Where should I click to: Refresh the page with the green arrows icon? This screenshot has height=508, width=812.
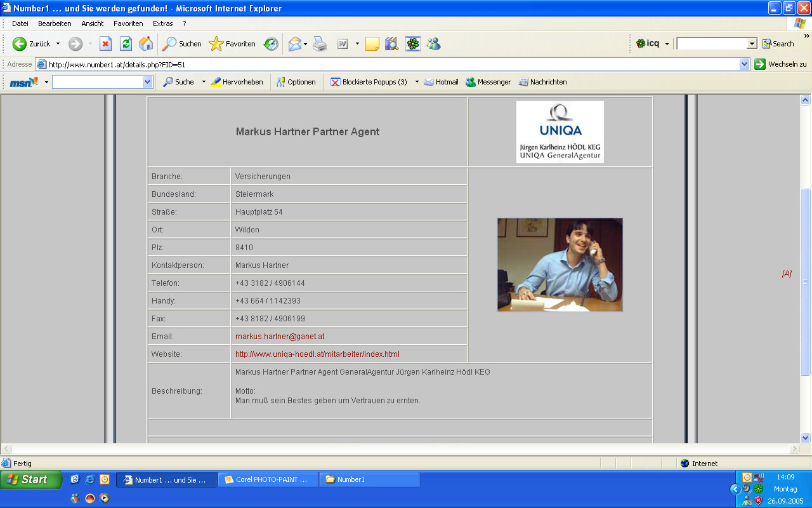tap(126, 44)
